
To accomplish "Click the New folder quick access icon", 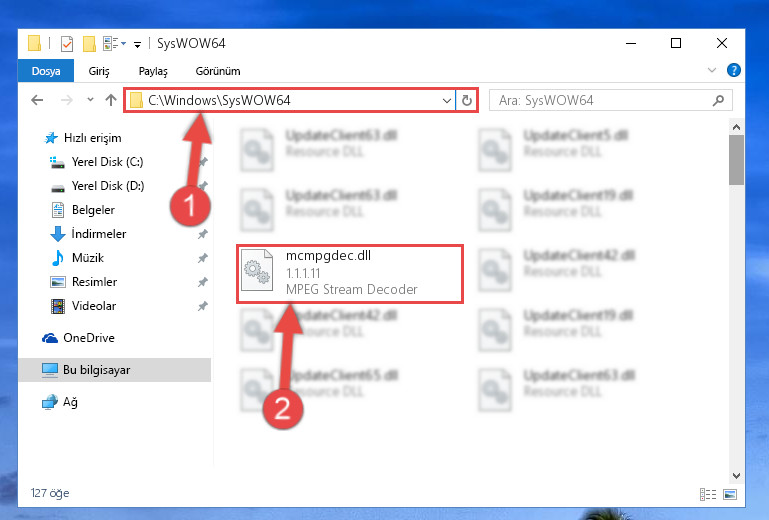I will click(x=89, y=44).
